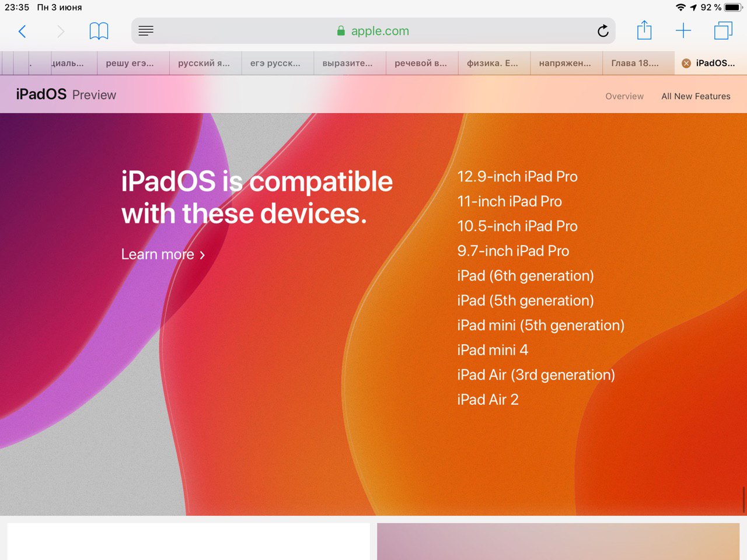Reload the page with refresh icon
This screenshot has width=747, height=560.
point(603,31)
